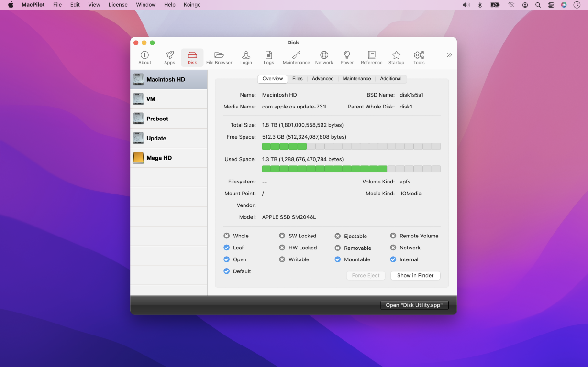The width and height of the screenshot is (588, 367).
Task: Expand the toolbar overflow chevrons
Action: tap(449, 55)
